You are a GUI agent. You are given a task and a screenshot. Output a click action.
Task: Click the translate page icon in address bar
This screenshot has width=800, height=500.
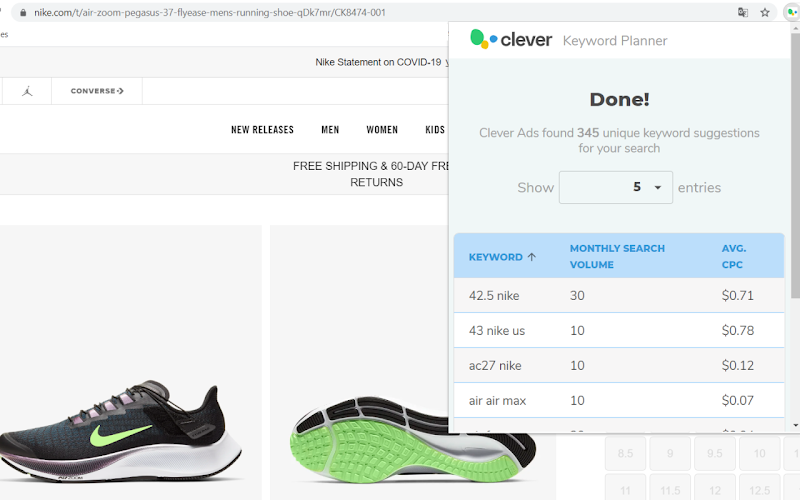click(743, 13)
